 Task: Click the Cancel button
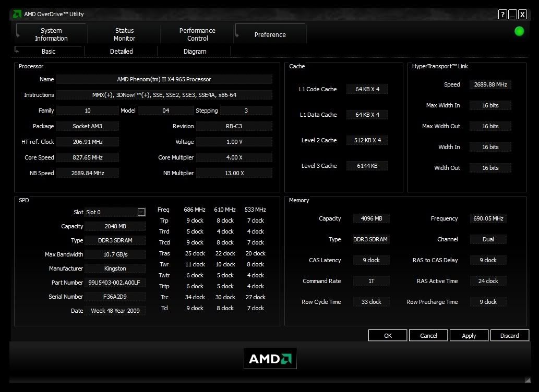coord(428,336)
